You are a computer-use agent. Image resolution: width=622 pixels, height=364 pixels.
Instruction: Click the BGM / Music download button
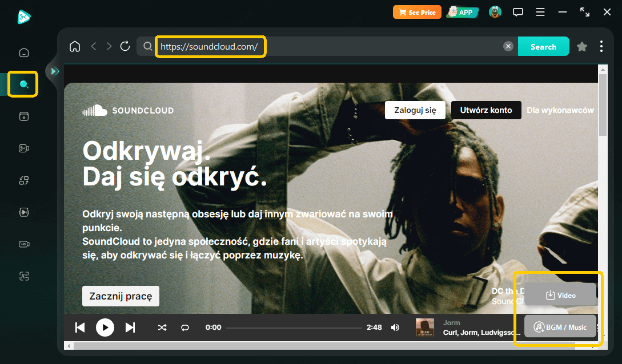560,327
